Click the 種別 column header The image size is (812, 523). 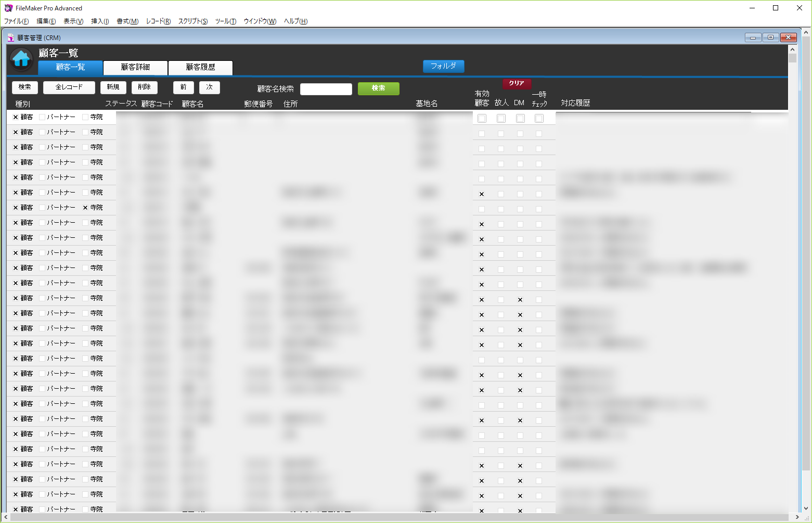[22, 104]
